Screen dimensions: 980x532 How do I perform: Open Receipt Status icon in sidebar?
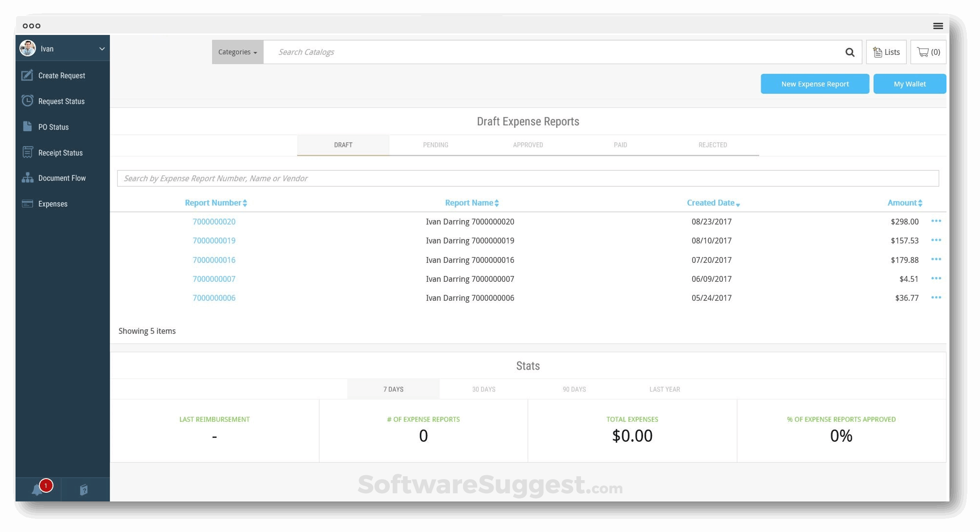click(27, 152)
